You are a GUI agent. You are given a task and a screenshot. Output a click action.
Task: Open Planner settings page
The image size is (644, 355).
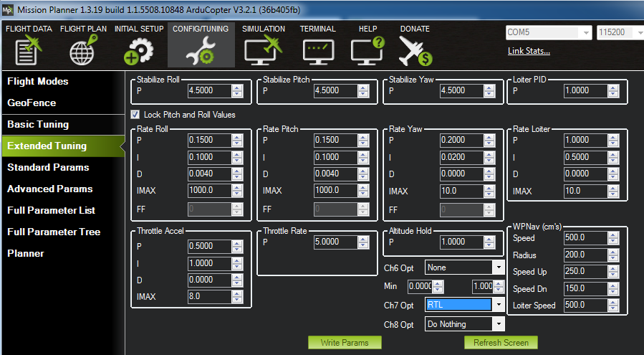tap(26, 253)
